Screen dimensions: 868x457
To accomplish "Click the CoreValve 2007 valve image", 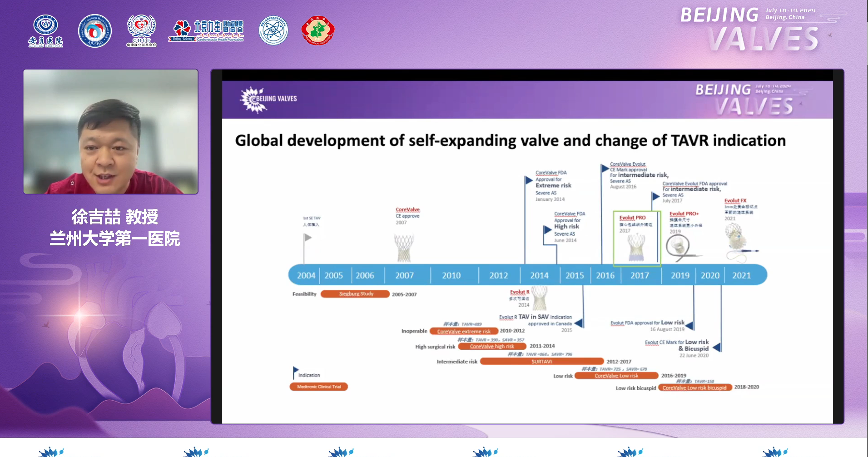I will [x=404, y=248].
